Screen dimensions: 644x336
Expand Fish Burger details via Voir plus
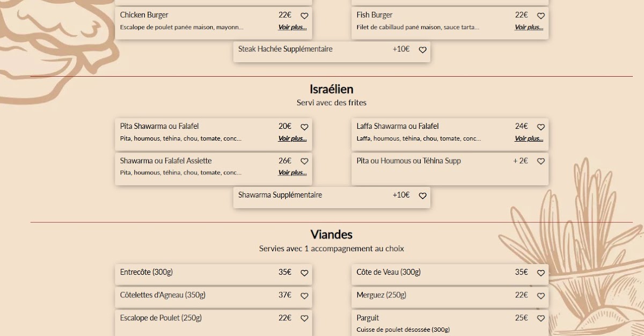pyautogui.click(x=529, y=27)
